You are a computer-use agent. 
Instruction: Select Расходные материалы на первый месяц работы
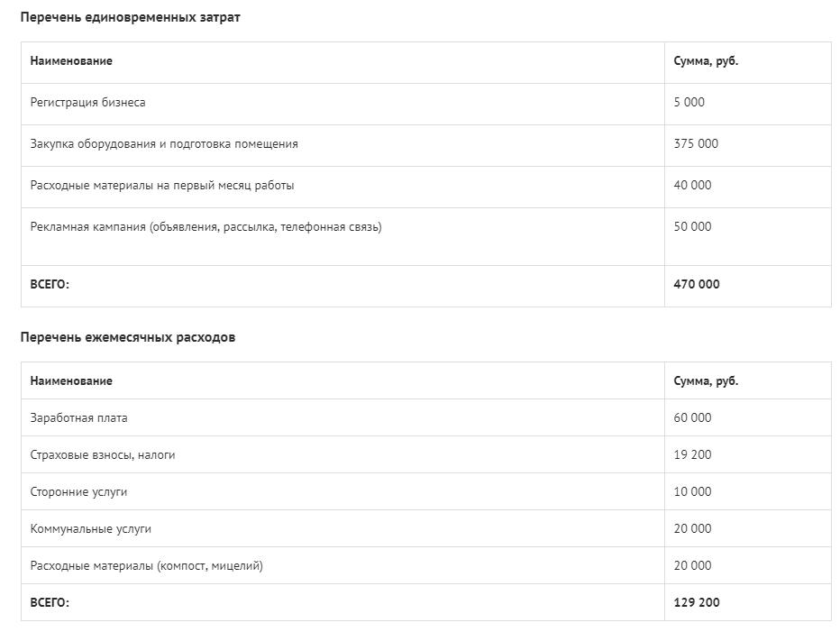162,186
